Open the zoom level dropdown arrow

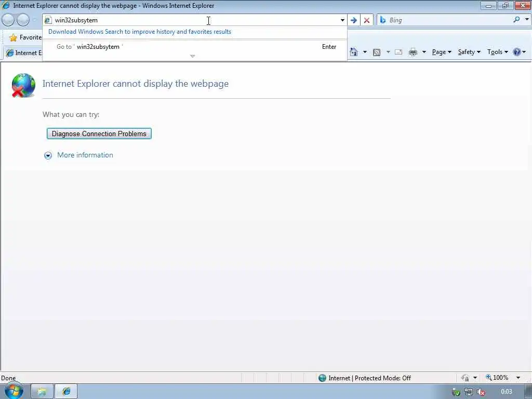pos(518,378)
